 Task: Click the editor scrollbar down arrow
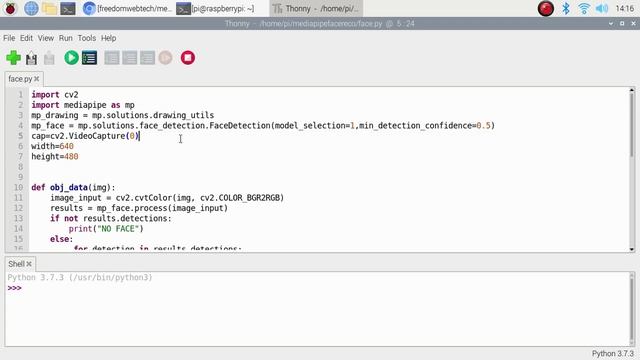click(x=631, y=249)
